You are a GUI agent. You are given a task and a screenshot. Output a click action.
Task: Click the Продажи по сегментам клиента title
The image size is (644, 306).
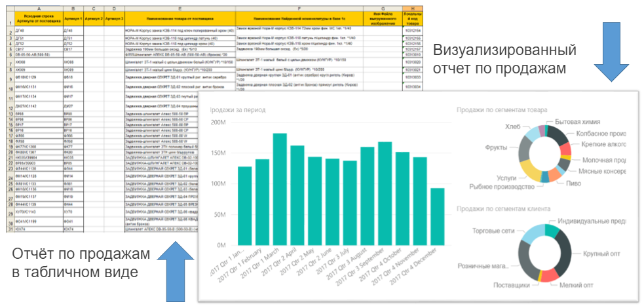[x=504, y=208]
